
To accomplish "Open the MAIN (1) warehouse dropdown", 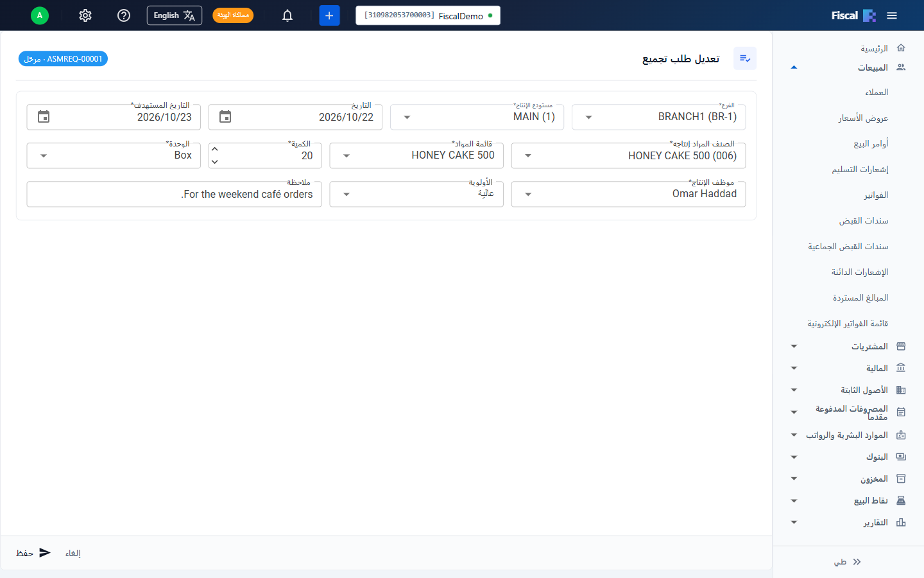I will 477,117.
